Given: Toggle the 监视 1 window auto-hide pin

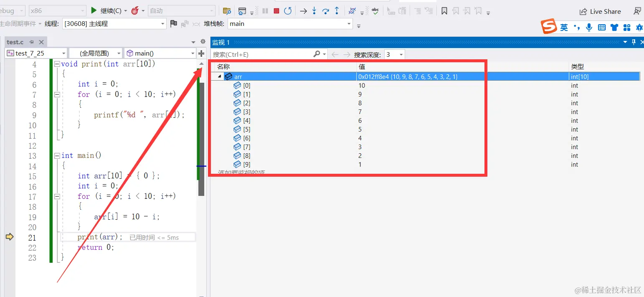Looking at the screenshot, I should (x=634, y=42).
